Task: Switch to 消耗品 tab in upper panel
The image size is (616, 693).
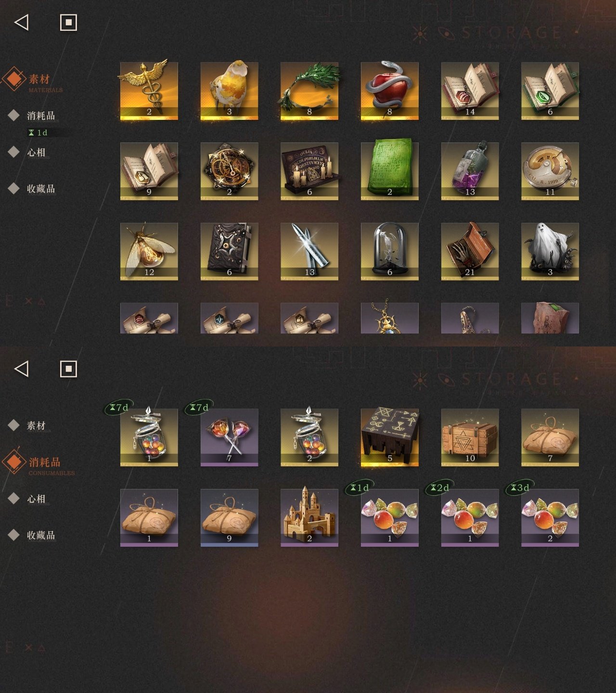Action: point(41,116)
